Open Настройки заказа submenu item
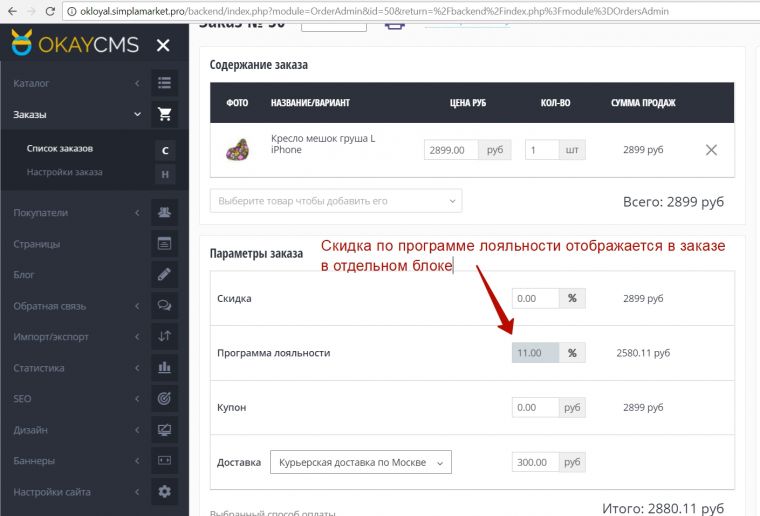Image resolution: width=760 pixels, height=516 pixels. [x=64, y=172]
